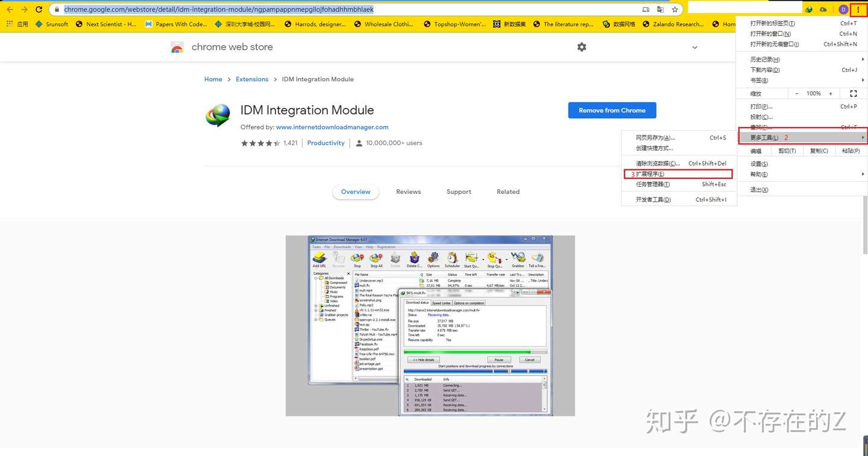Click the chrome web store logo

point(177,48)
